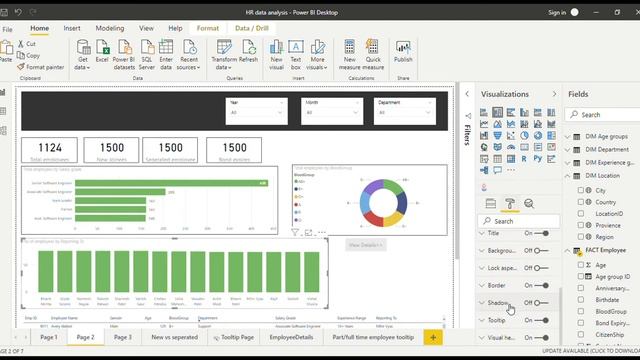Click the visual filter funnel icon
640x360 pixels.
click(295, 233)
